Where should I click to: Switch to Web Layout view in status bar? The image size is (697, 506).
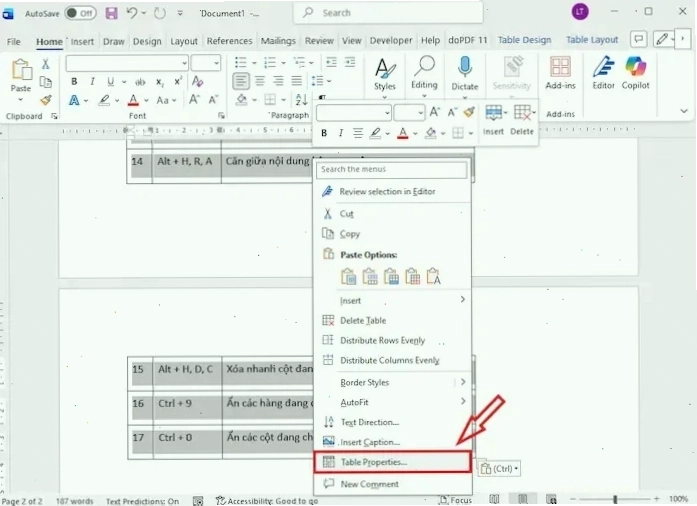(551, 499)
